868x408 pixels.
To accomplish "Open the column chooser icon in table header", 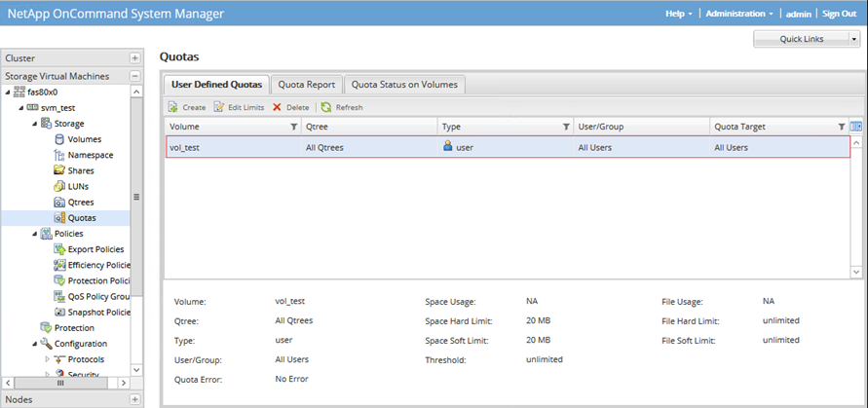I will click(x=856, y=127).
